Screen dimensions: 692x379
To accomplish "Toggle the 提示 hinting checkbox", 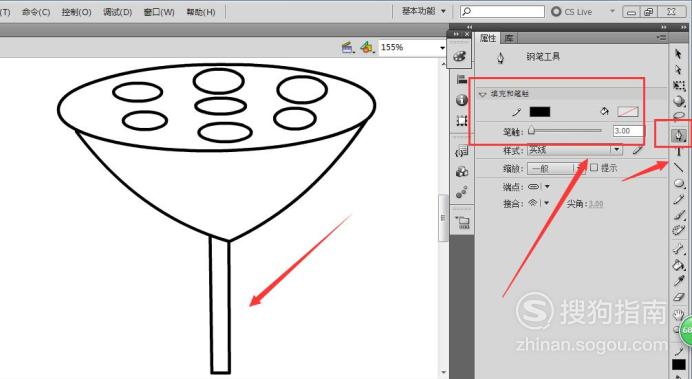I will click(x=594, y=168).
